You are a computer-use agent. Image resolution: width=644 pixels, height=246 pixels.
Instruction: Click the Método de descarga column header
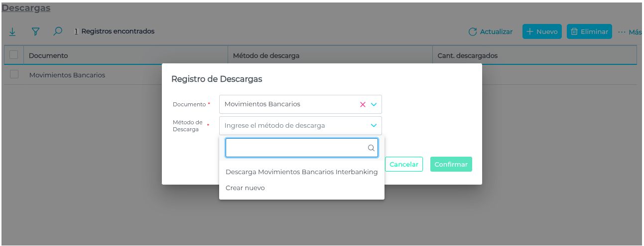click(266, 55)
